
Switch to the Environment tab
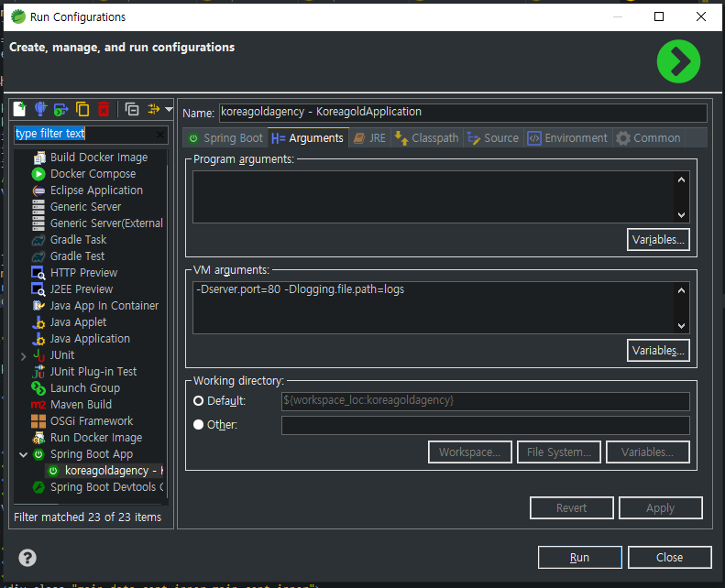567,138
